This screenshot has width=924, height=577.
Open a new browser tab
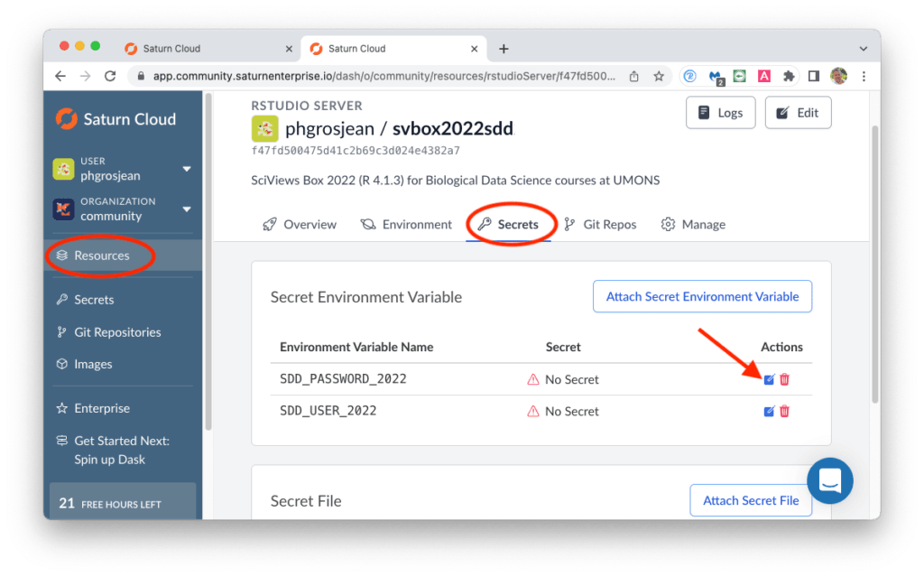(504, 49)
